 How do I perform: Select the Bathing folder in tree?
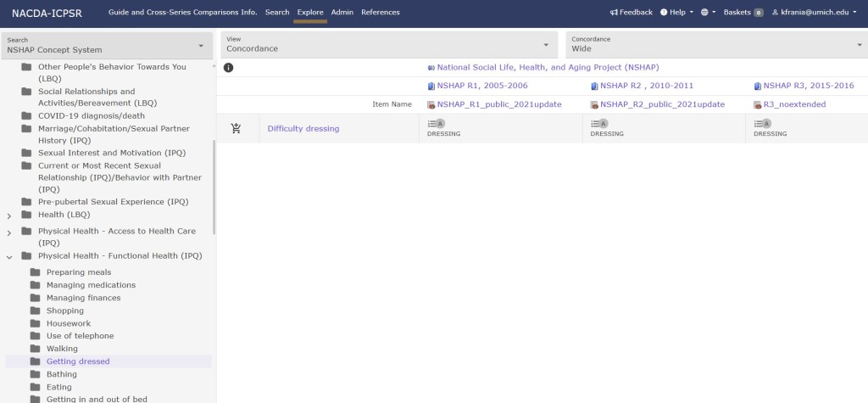point(61,374)
